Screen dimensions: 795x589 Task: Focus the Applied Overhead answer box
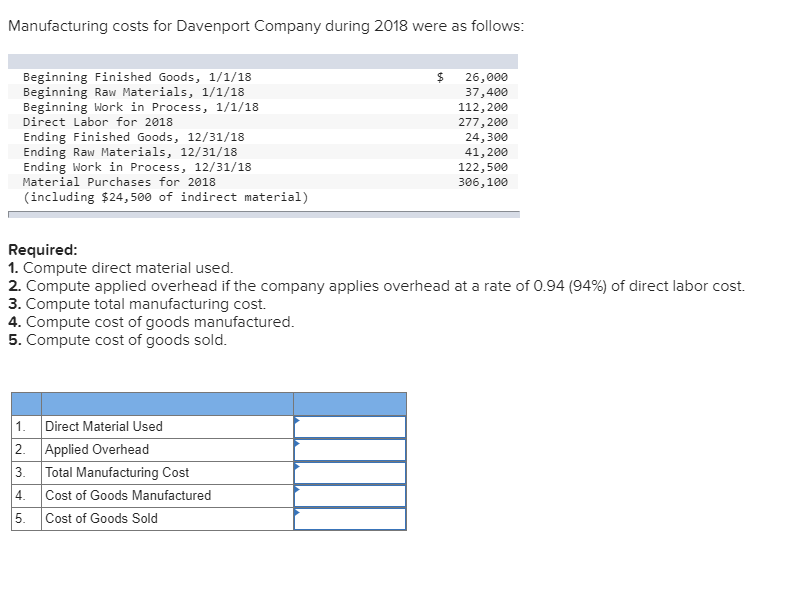click(350, 450)
